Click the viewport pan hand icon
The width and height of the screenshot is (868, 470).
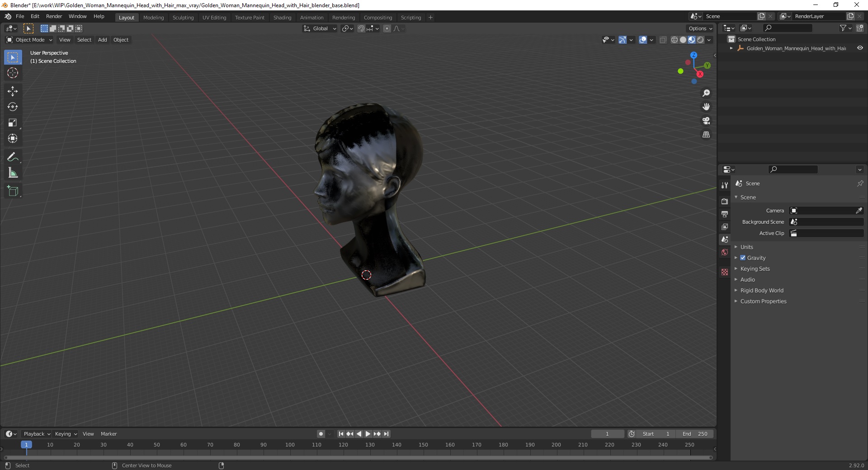706,107
